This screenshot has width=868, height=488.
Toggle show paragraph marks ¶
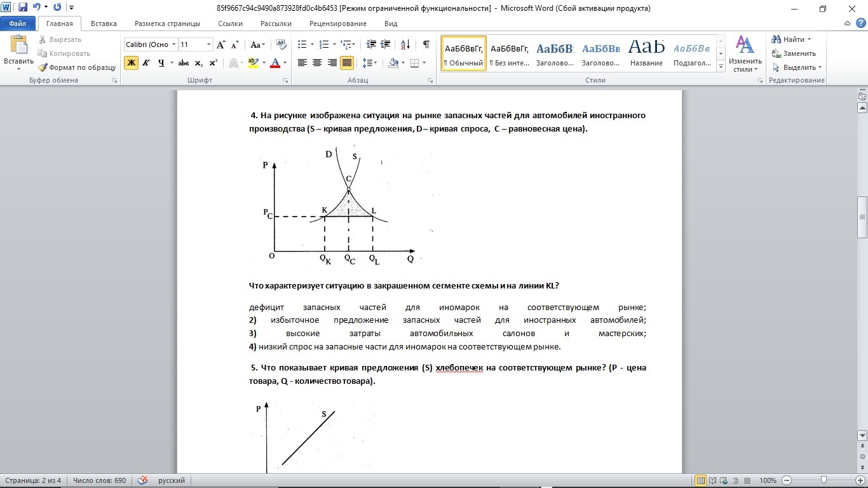pos(426,44)
